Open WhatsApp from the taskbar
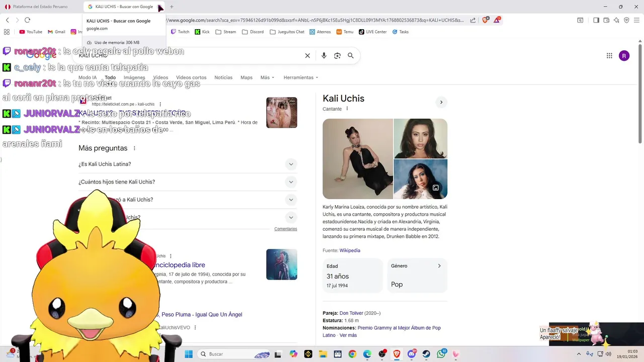 coord(441,354)
